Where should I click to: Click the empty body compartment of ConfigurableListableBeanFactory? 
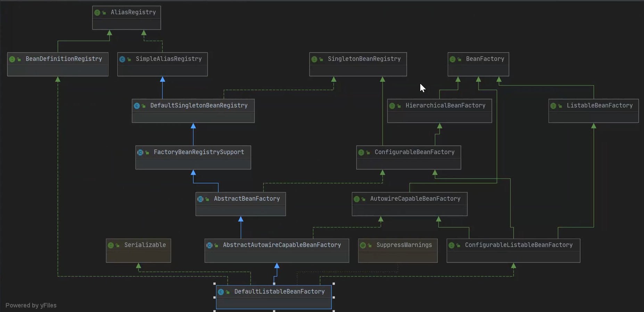point(513,257)
